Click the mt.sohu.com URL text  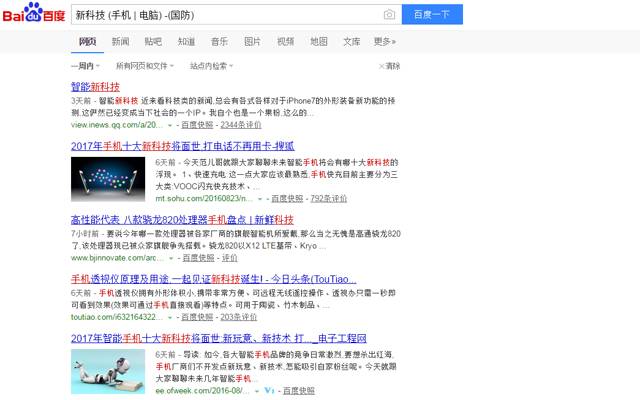204,198
